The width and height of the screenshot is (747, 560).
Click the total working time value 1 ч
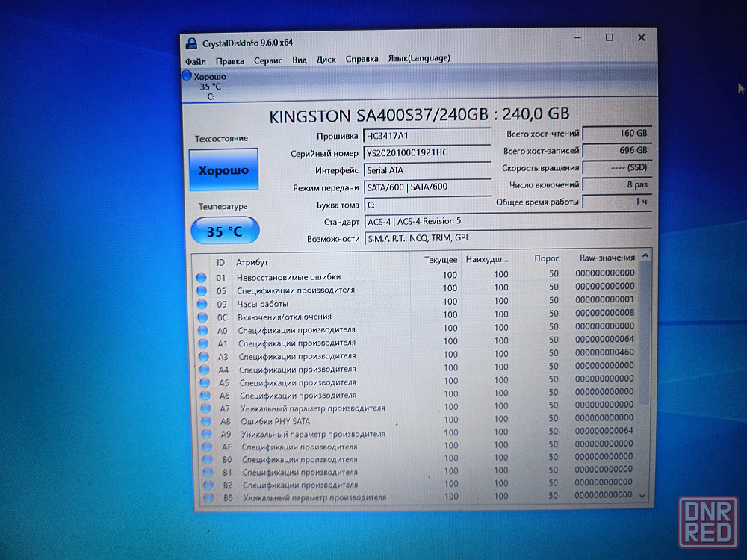pyautogui.click(x=617, y=202)
